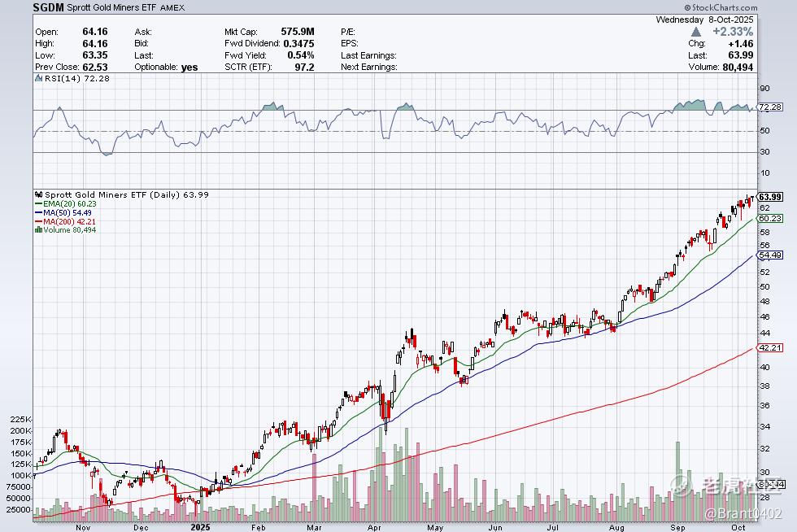Open the StockCharts.com copyright link
797x532 pixels.
tap(721, 7)
